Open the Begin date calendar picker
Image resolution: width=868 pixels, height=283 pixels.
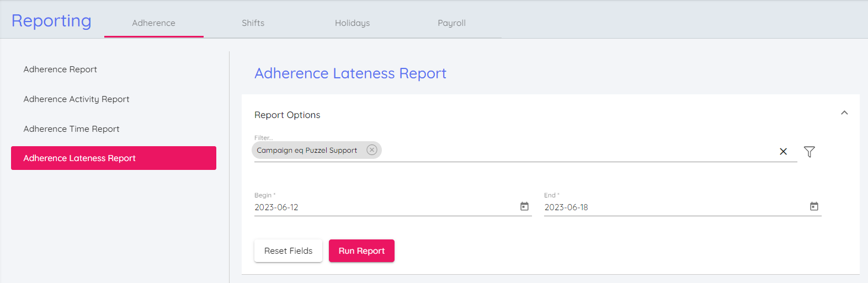[524, 206]
